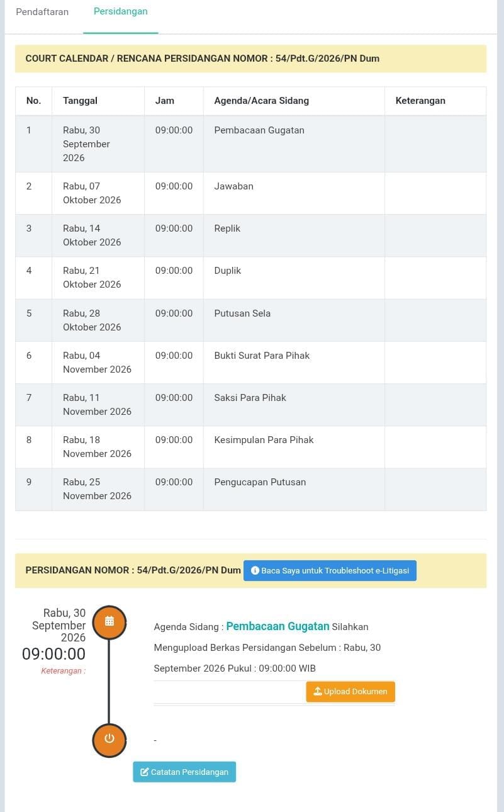Viewport: 504px width, 812px height.
Task: Select the Pembacaan Gugatan agenda row
Action: (x=250, y=144)
